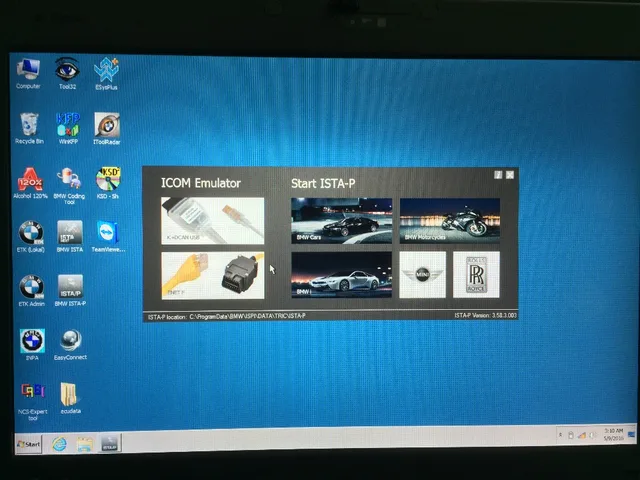
Task: Open the ESysPlus desktop icon
Action: tap(106, 73)
